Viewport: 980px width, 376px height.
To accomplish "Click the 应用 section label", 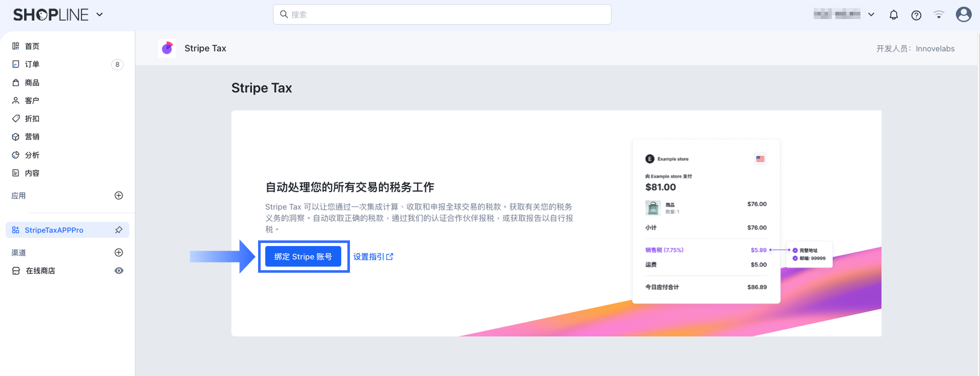I will [19, 196].
